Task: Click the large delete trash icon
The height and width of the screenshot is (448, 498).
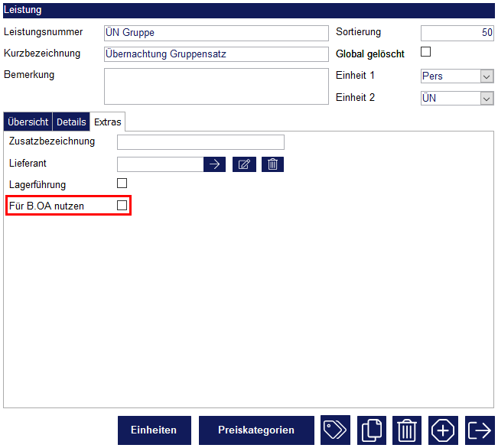Action: click(x=406, y=430)
